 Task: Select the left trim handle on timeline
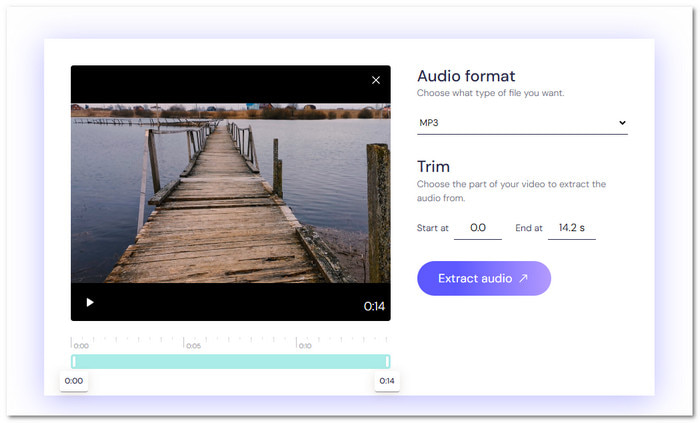coord(74,361)
